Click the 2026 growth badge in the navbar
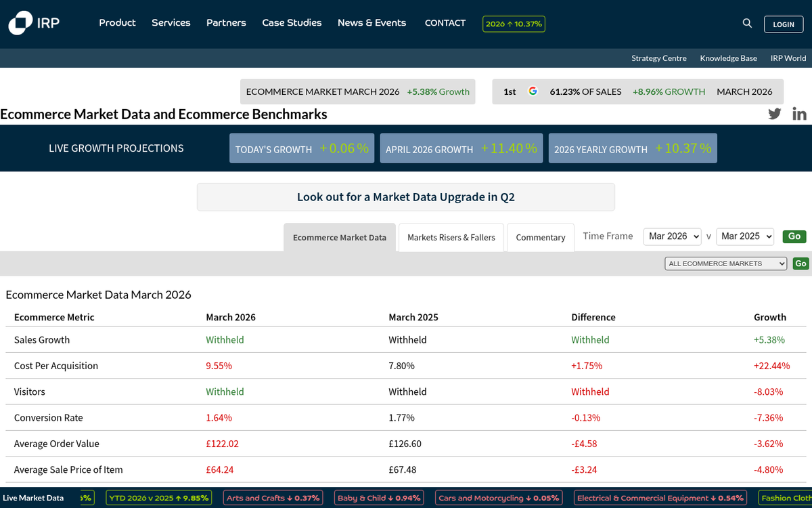This screenshot has width=812, height=508. [514, 24]
